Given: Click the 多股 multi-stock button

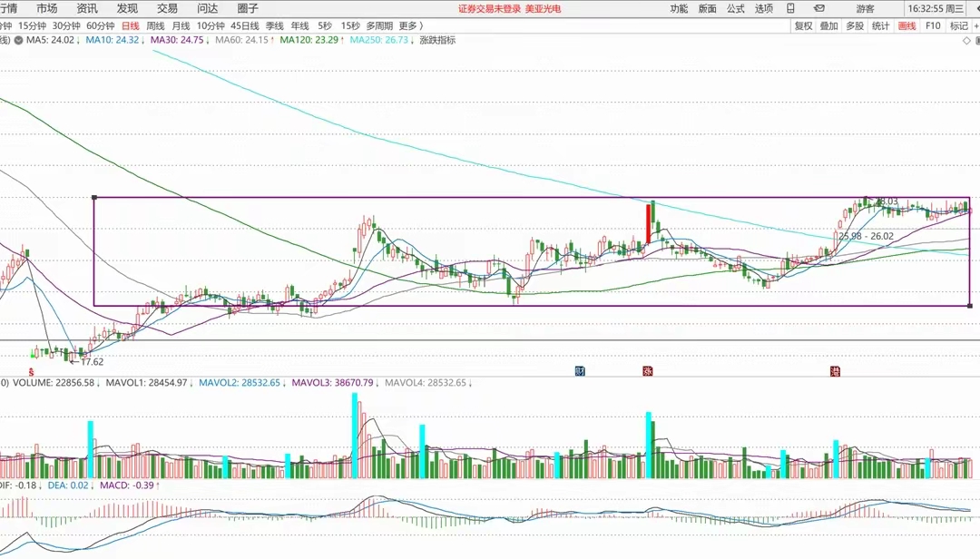Looking at the screenshot, I should point(855,25).
